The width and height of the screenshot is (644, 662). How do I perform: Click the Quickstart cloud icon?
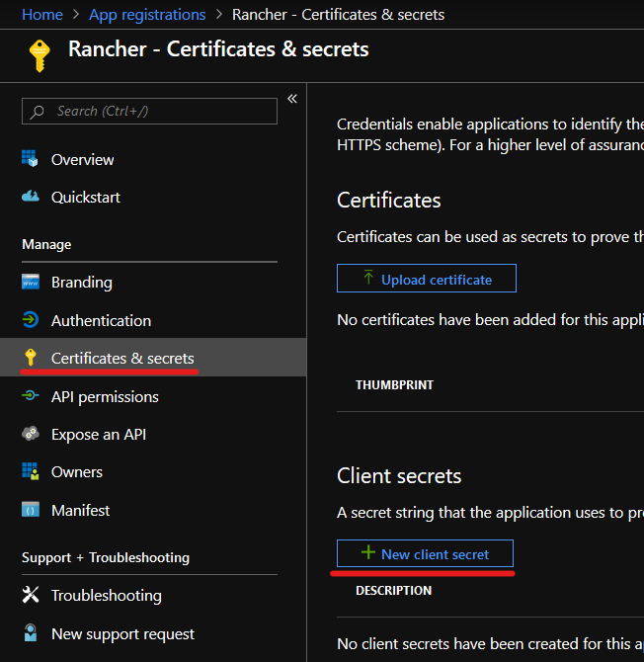(31, 197)
